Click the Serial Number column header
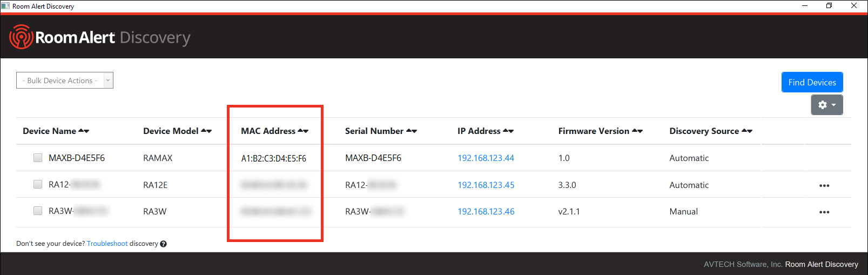This screenshot has height=275, width=868. coord(374,131)
